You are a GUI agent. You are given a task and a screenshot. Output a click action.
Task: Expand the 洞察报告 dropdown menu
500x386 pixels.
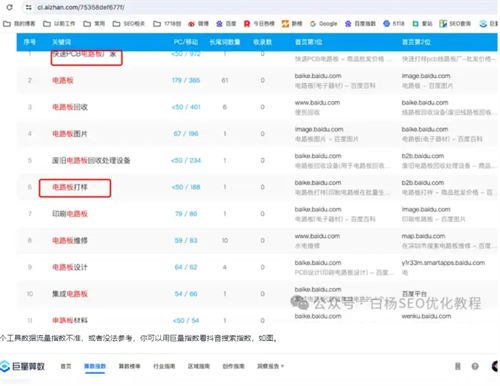point(270,366)
